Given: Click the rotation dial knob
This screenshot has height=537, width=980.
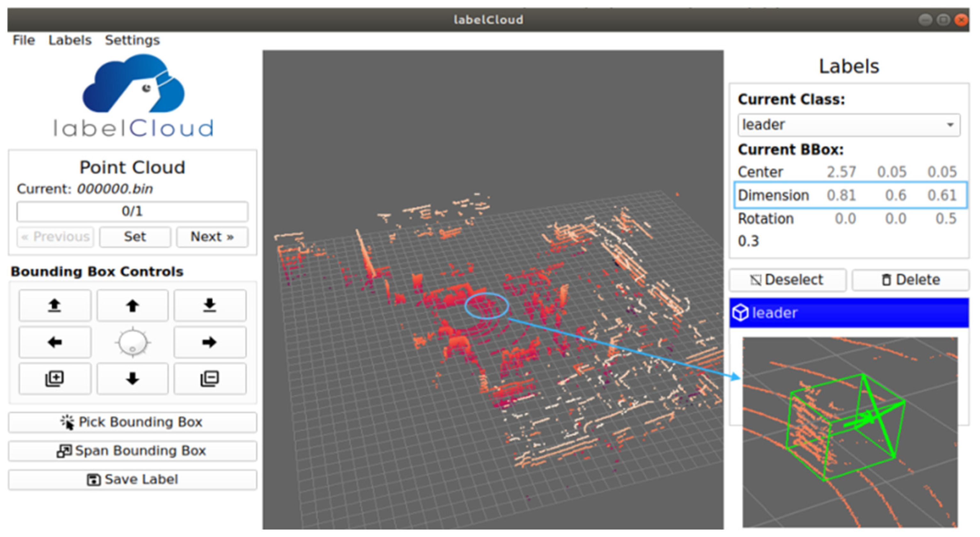Looking at the screenshot, I should coord(132,342).
